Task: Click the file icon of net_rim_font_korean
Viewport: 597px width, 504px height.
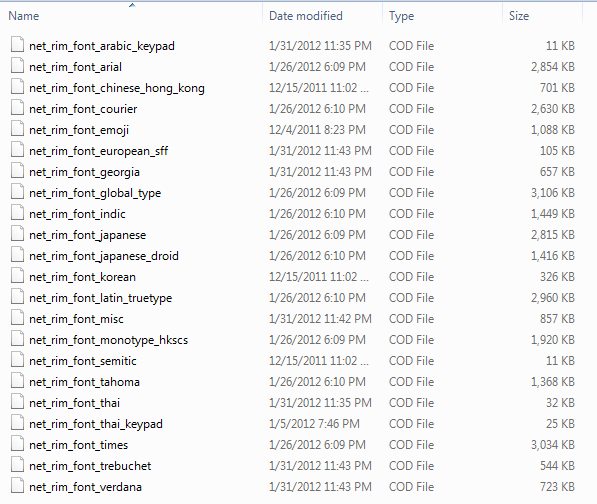Action: [x=18, y=276]
